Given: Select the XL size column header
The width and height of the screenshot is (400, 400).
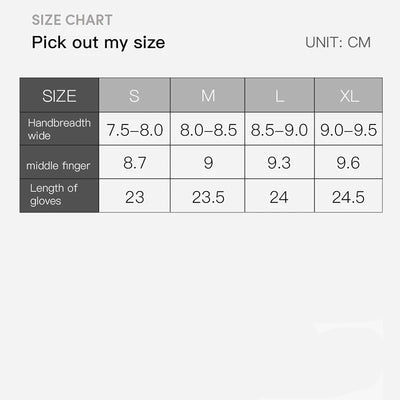Looking at the screenshot, I should point(349,95).
